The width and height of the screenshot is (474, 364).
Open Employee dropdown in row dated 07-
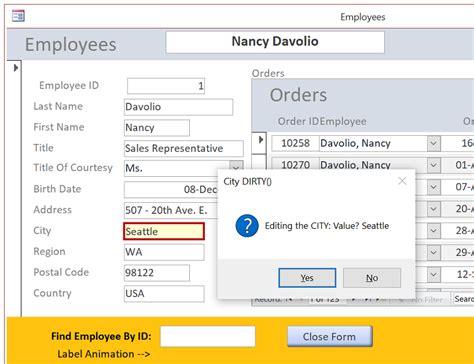(x=433, y=187)
